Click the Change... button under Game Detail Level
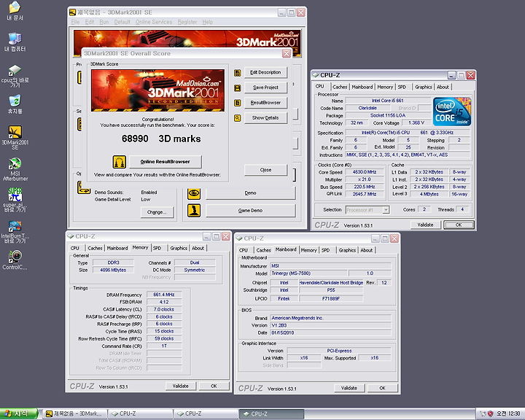This screenshot has width=525, height=420. click(x=157, y=212)
